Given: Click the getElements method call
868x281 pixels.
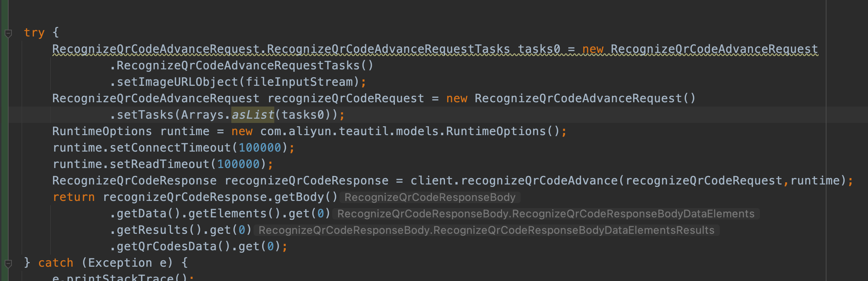Looking at the screenshot, I should (231, 213).
